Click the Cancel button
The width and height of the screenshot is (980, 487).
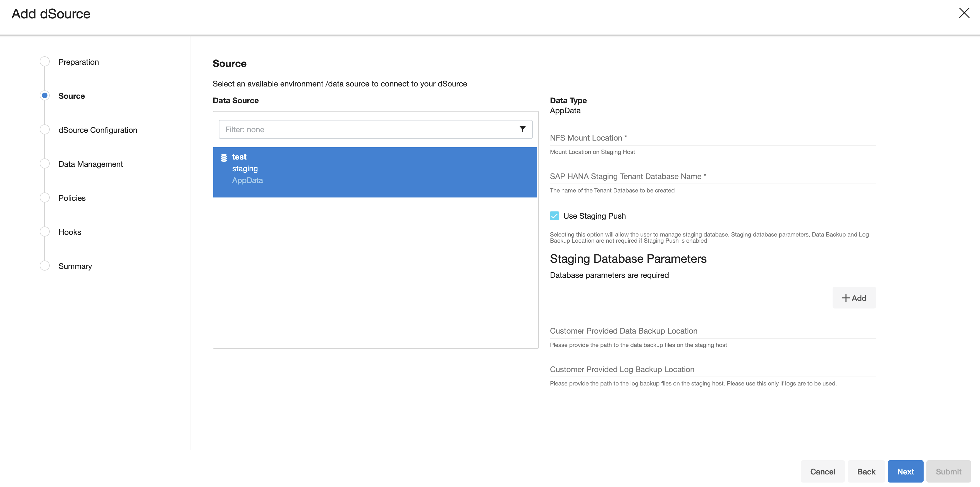point(822,471)
